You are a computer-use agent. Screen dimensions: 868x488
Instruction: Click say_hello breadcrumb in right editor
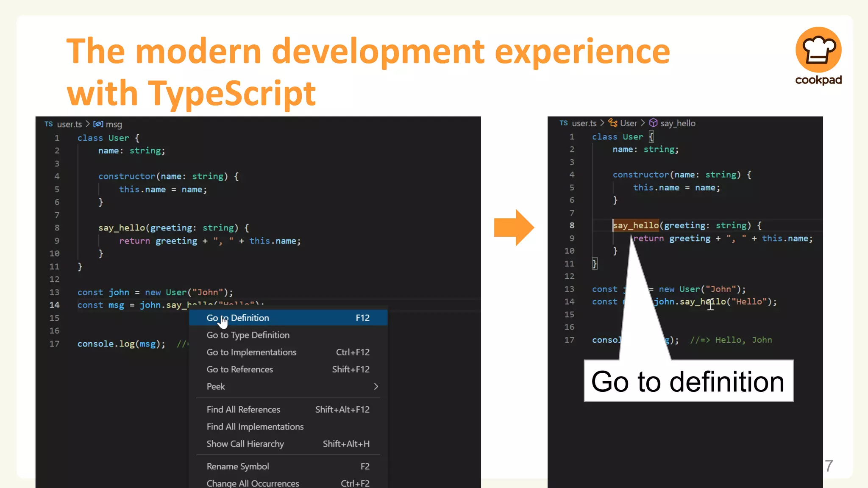coord(678,123)
